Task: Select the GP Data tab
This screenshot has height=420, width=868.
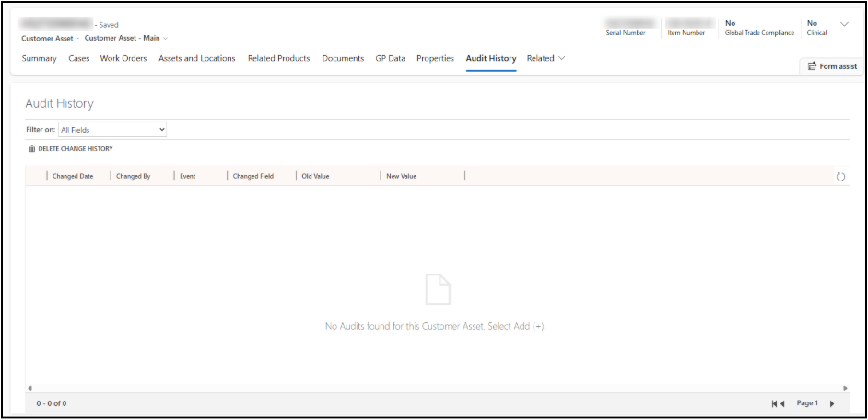Action: [390, 58]
